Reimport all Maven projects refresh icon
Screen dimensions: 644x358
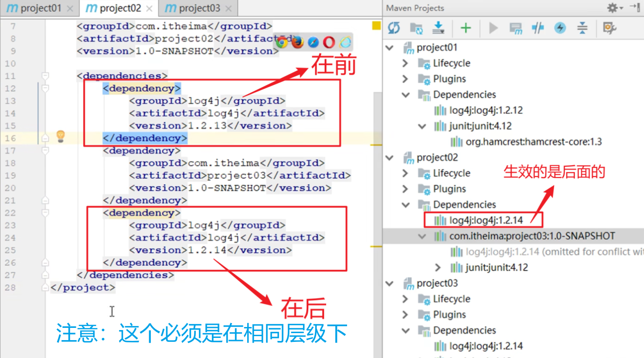pos(394,28)
